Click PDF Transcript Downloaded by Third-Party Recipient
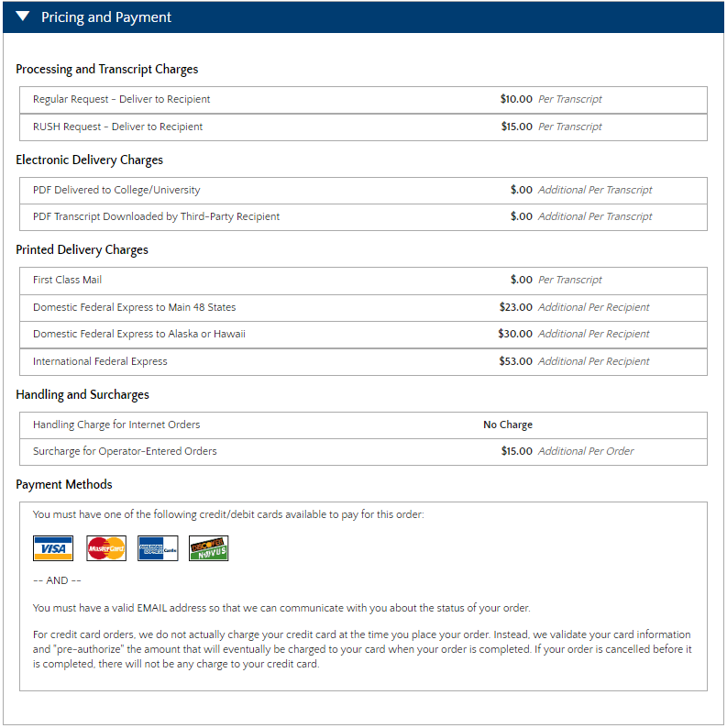The width and height of the screenshot is (727, 728). (x=157, y=216)
